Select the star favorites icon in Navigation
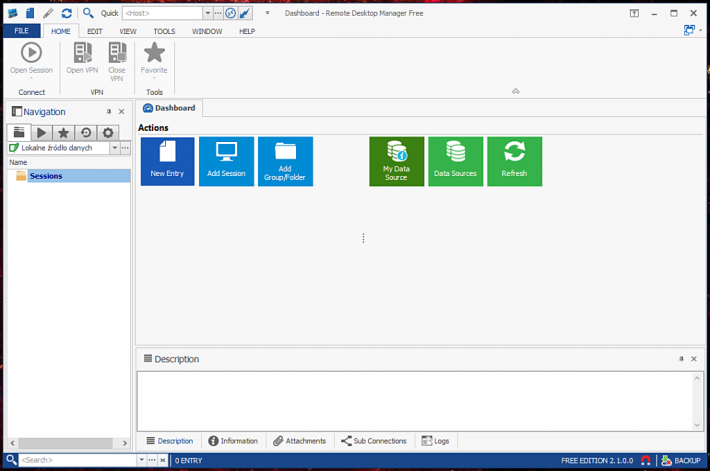 [x=63, y=133]
